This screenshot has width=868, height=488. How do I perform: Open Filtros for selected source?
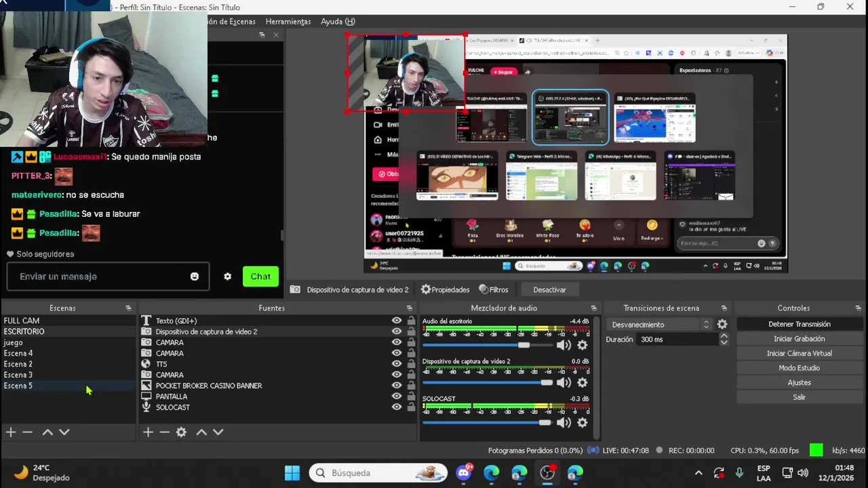tap(493, 289)
